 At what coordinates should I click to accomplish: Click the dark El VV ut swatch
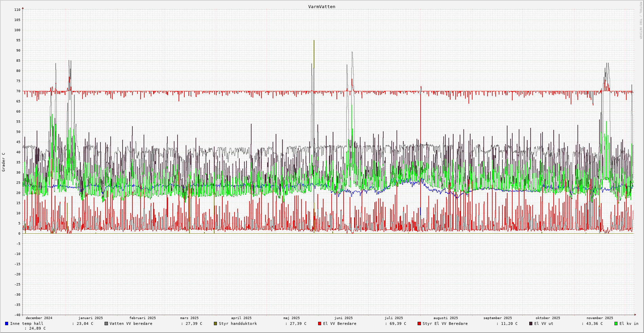(531, 324)
